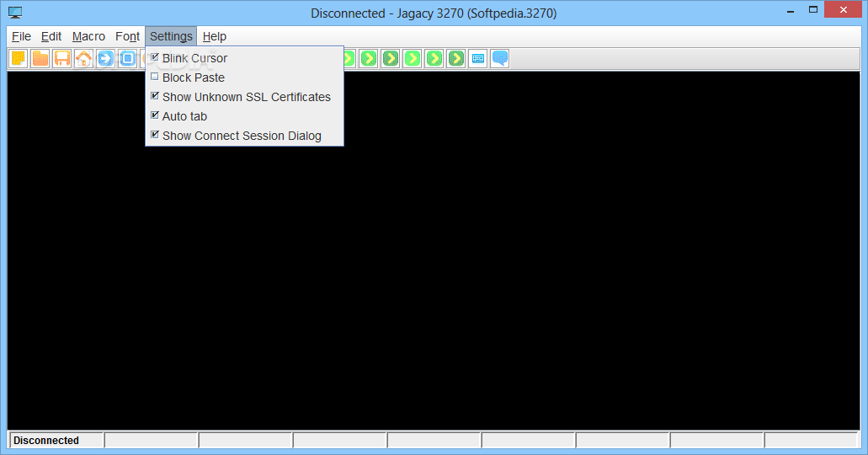Click the green arrow button beside the keyboard icon
The width and height of the screenshot is (868, 455).
[456, 59]
